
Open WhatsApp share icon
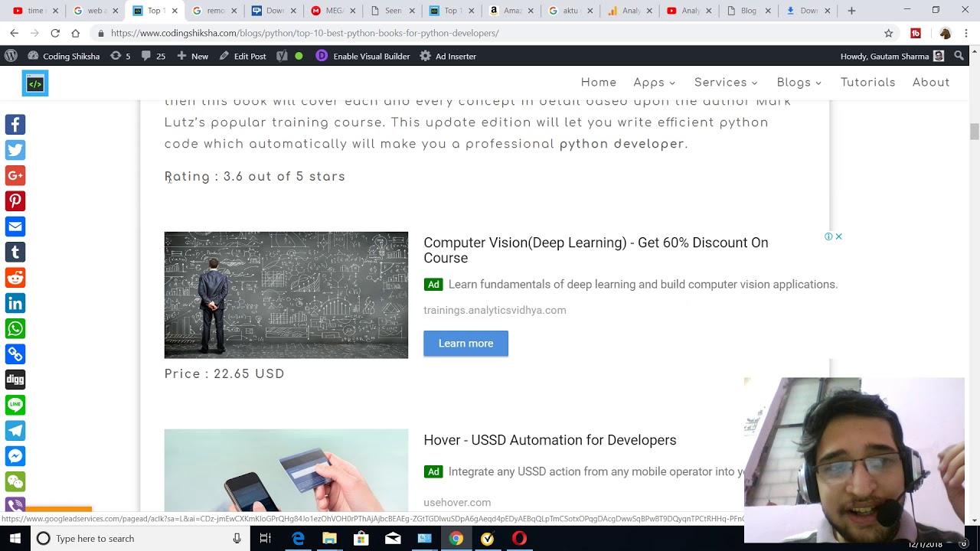pyautogui.click(x=15, y=328)
